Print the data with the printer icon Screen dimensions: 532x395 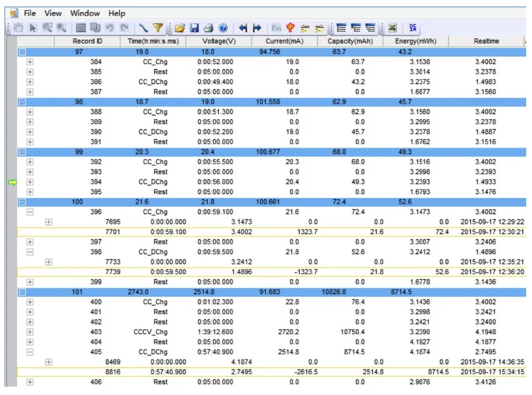point(209,28)
